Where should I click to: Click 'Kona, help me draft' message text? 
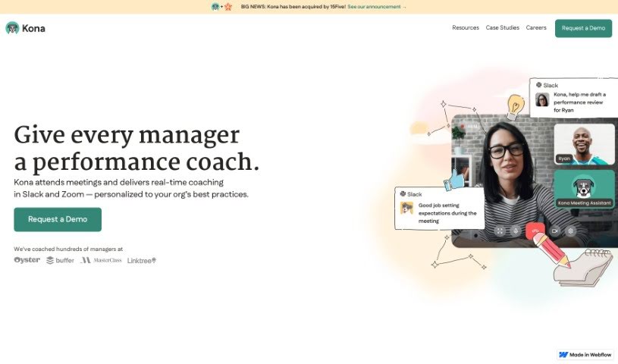[579, 102]
